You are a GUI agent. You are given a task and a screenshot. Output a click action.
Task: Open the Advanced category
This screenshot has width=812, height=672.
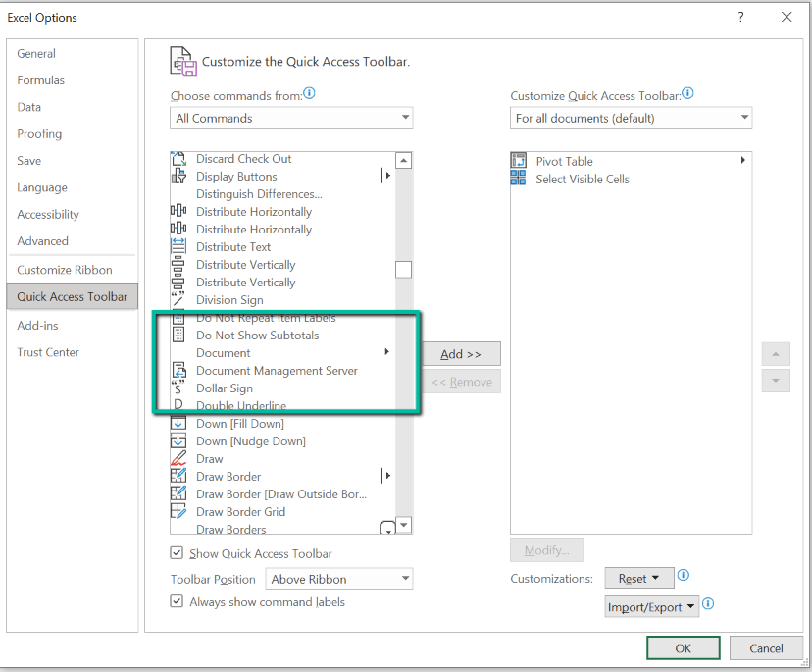click(x=42, y=241)
